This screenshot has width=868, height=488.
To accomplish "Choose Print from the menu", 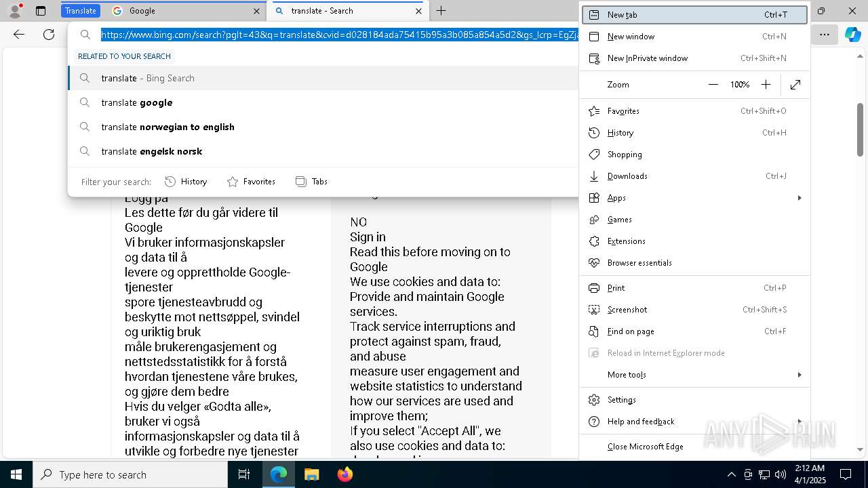I will click(x=695, y=288).
